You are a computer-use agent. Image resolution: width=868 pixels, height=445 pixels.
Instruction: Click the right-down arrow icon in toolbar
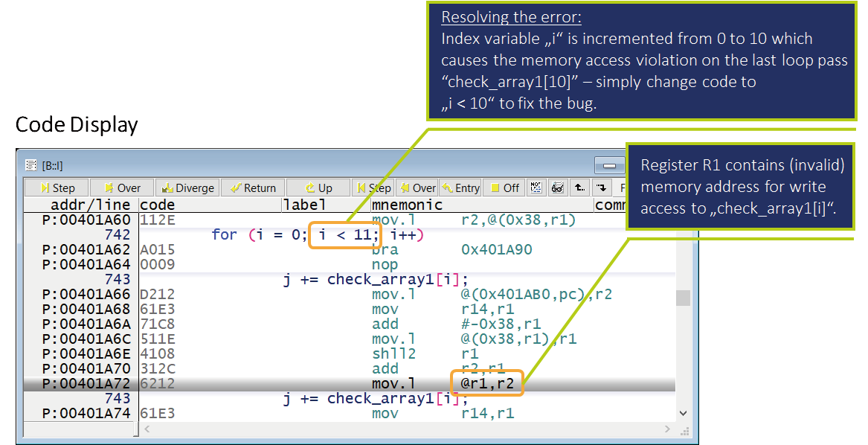tap(602, 188)
